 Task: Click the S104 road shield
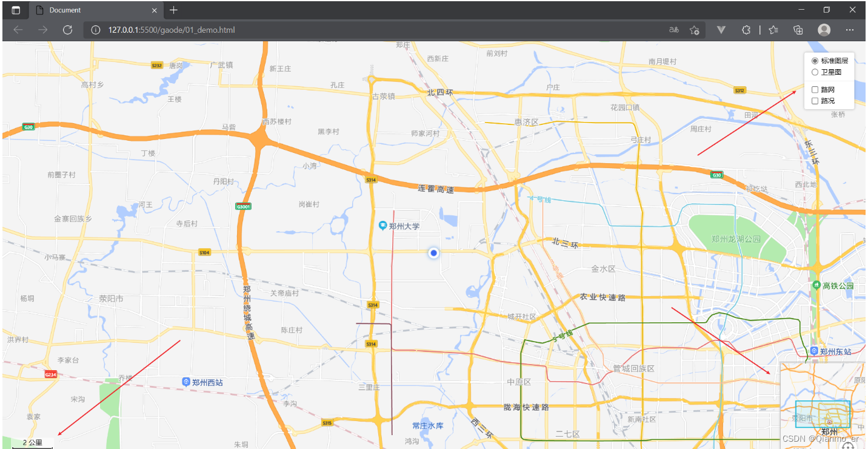click(x=204, y=252)
